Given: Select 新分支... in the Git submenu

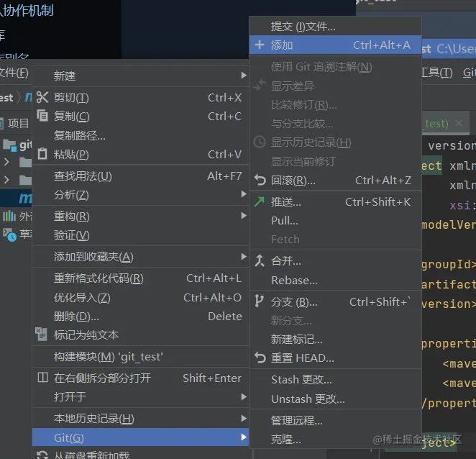Looking at the screenshot, I should click(335, 320).
